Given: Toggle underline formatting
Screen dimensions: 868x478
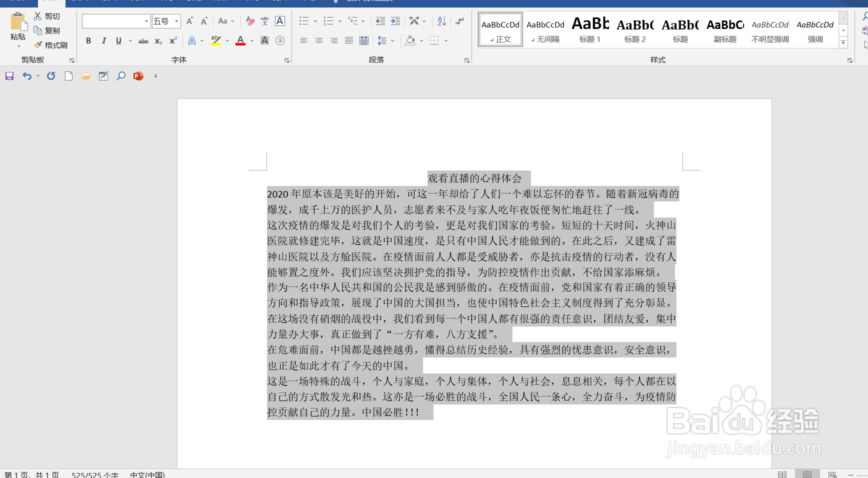Looking at the screenshot, I should (118, 41).
